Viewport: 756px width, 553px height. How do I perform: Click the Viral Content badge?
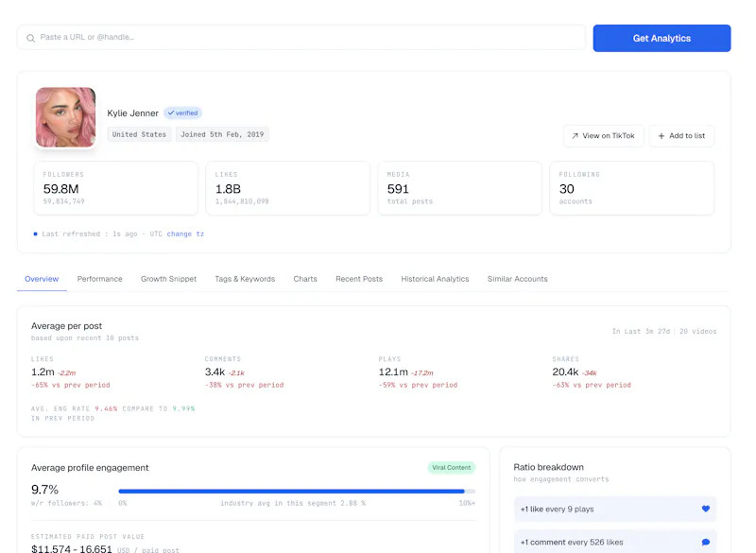[x=452, y=467]
